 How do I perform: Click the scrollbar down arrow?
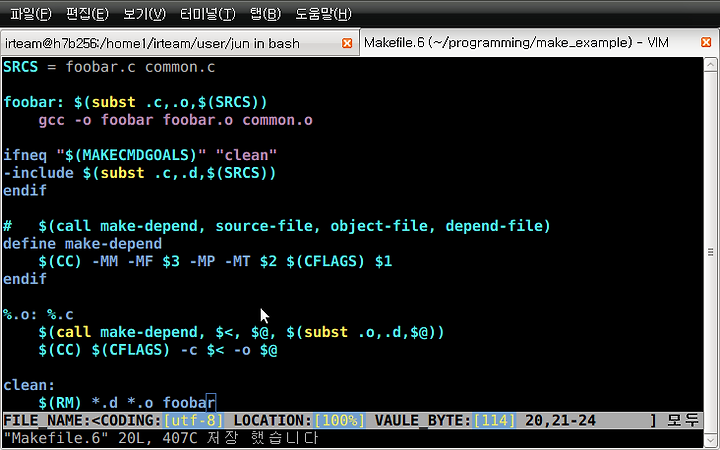(x=710, y=439)
